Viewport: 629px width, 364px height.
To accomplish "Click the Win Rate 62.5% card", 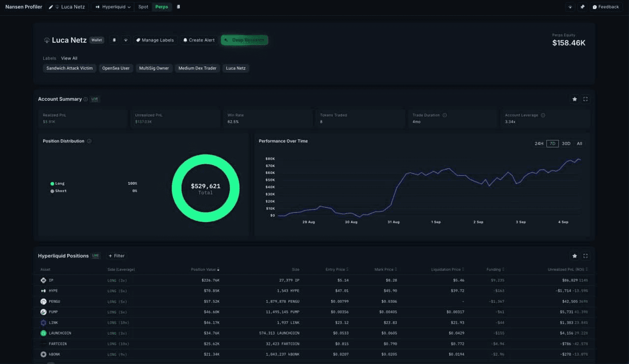I will tap(267, 118).
